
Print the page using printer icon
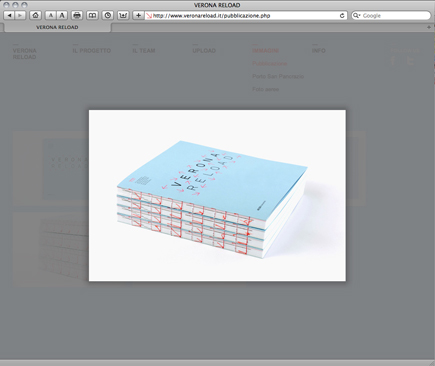77,15
